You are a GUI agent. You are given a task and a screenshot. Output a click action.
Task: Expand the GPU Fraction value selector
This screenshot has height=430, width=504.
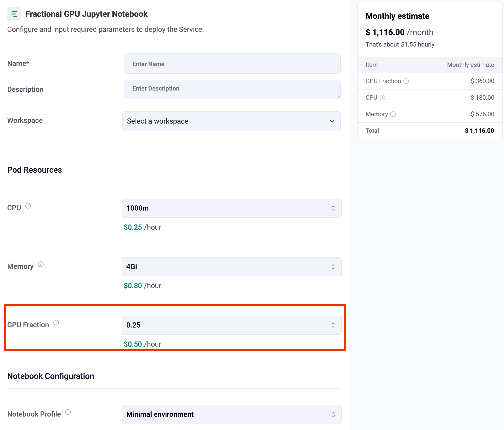pos(231,325)
